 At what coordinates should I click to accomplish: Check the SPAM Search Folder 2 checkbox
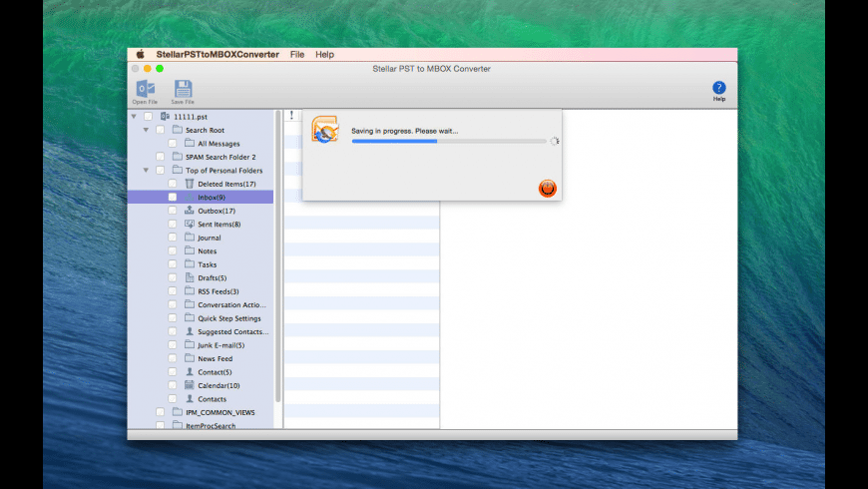coord(160,157)
